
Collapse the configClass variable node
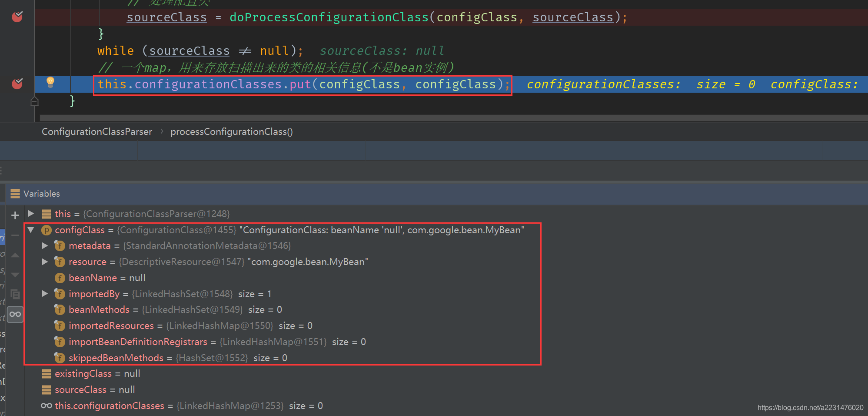[31, 230]
